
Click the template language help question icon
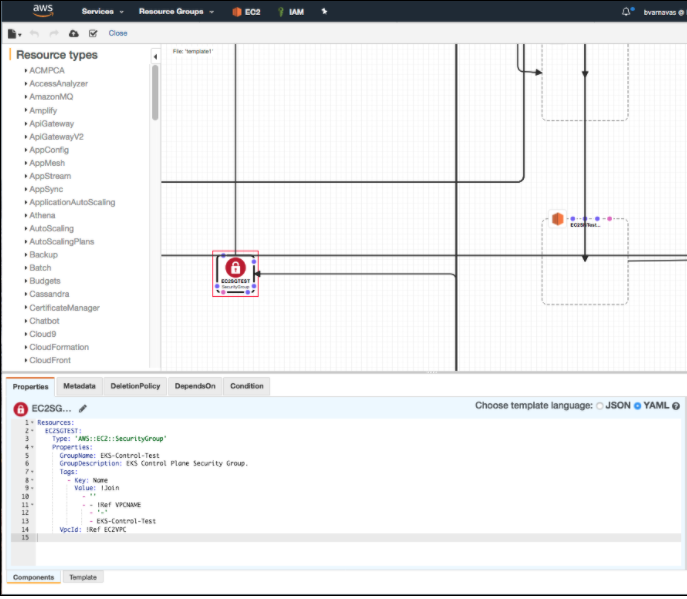tap(676, 406)
